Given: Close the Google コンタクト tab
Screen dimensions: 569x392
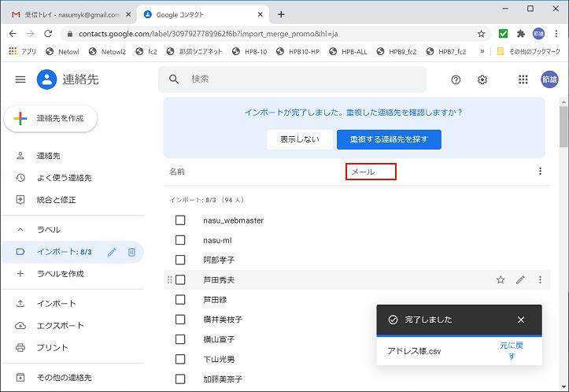Looking at the screenshot, I should [x=260, y=14].
